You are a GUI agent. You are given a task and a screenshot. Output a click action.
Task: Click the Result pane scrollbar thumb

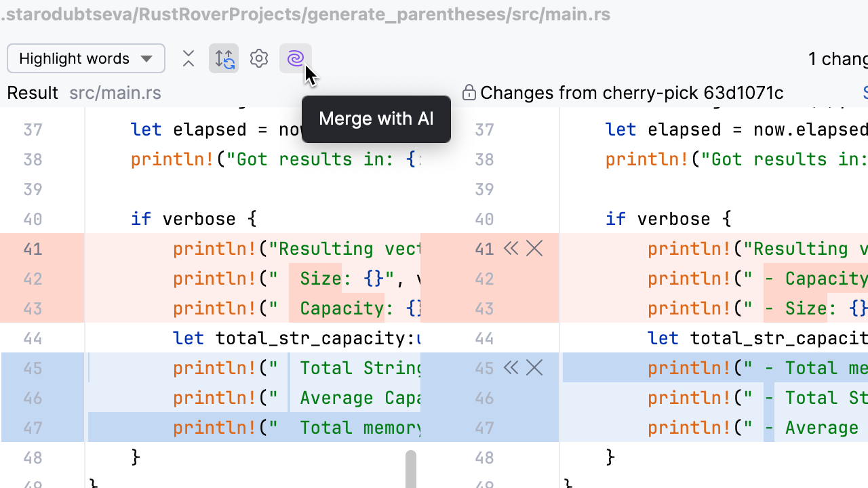tap(410, 469)
